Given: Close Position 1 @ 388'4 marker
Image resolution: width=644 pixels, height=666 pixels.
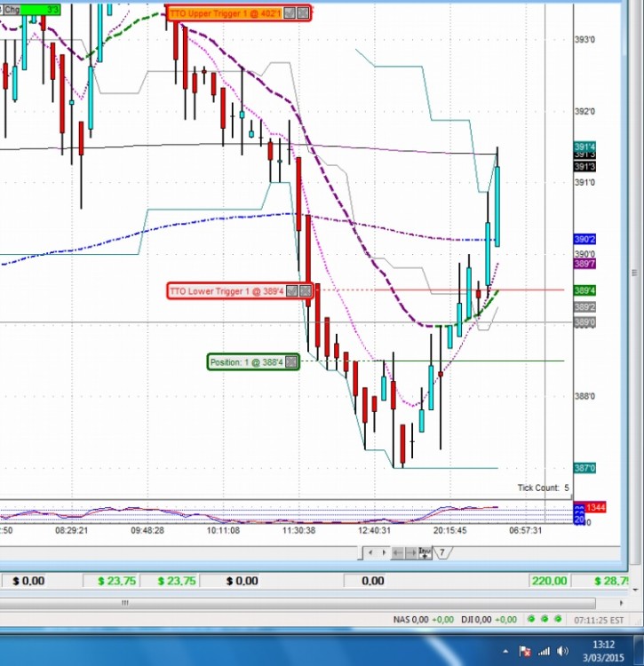Looking at the screenshot, I should pyautogui.click(x=291, y=362).
